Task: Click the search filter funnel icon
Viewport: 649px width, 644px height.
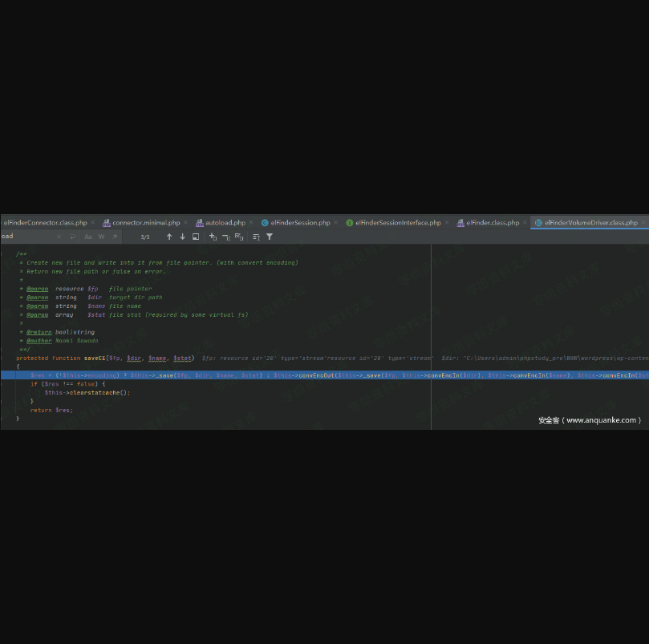Action: [270, 237]
